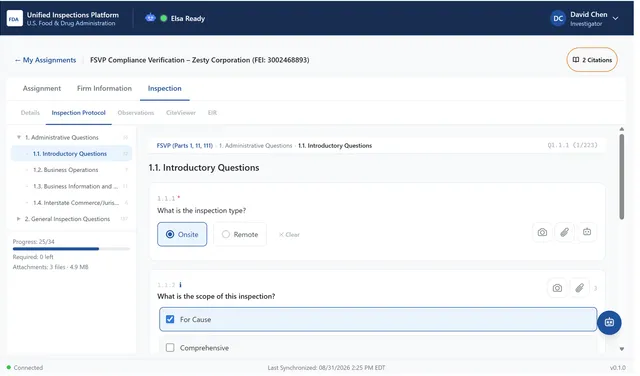Click the scrollbar down arrow
Screen dimensions: 640x376
tap(621, 349)
